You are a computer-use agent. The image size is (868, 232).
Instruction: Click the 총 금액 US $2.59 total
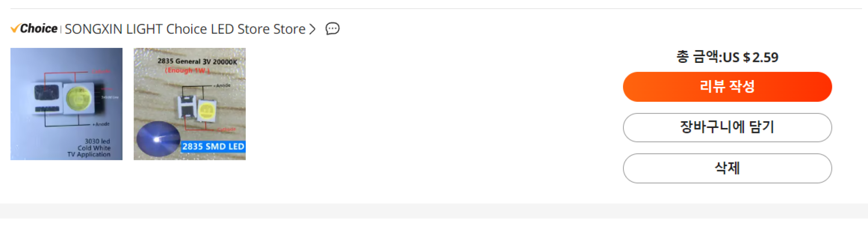tap(727, 57)
